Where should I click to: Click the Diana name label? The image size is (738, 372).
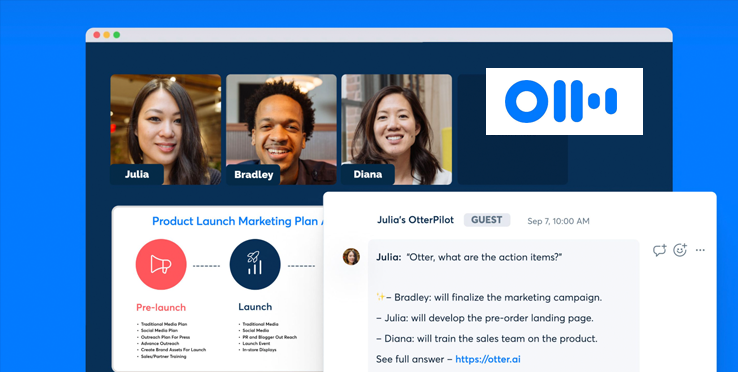[x=368, y=174]
